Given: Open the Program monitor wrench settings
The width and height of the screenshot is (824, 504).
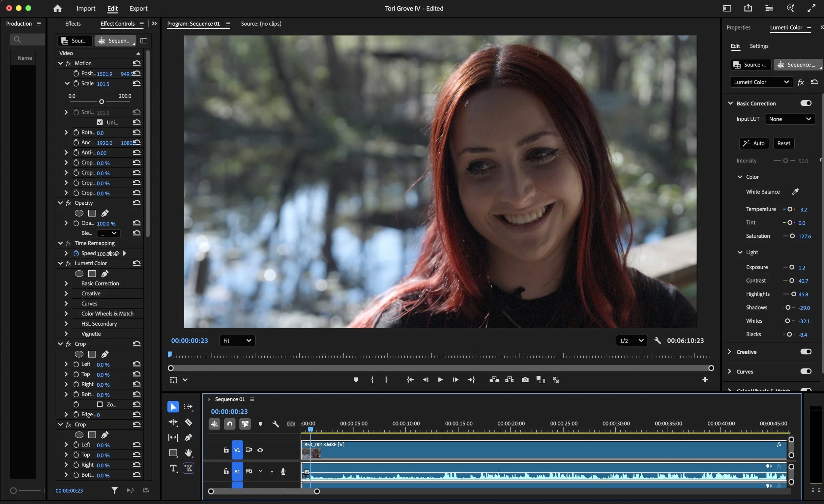Looking at the screenshot, I should coord(657,341).
